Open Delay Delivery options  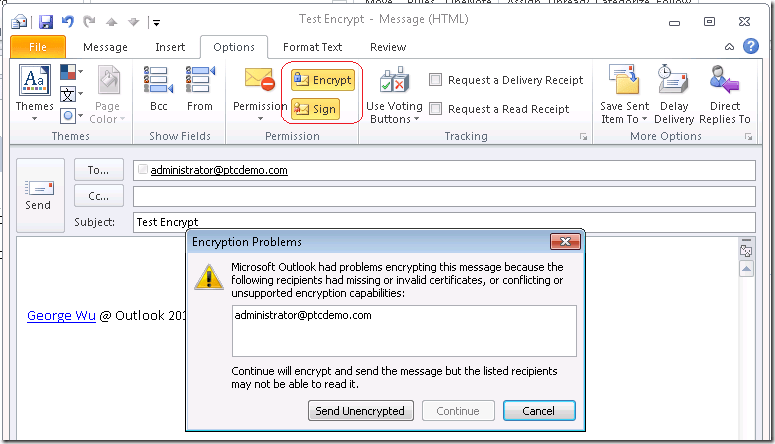click(x=674, y=94)
